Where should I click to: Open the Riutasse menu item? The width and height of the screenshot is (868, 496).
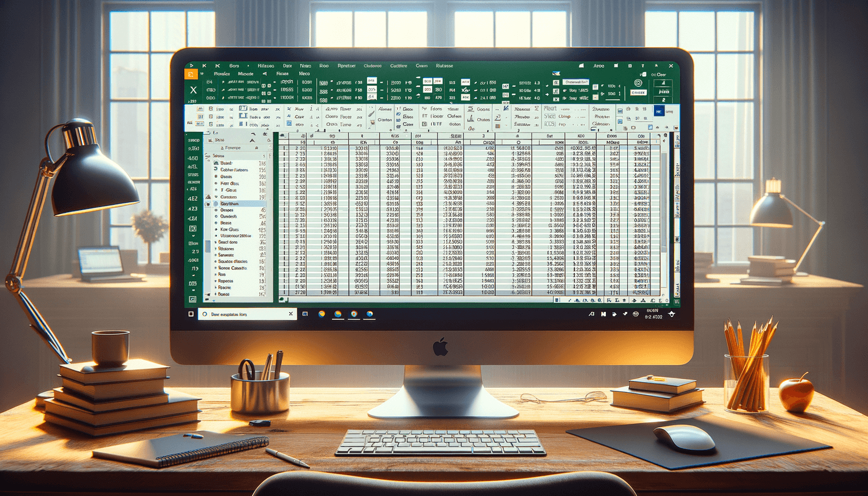[x=444, y=66]
